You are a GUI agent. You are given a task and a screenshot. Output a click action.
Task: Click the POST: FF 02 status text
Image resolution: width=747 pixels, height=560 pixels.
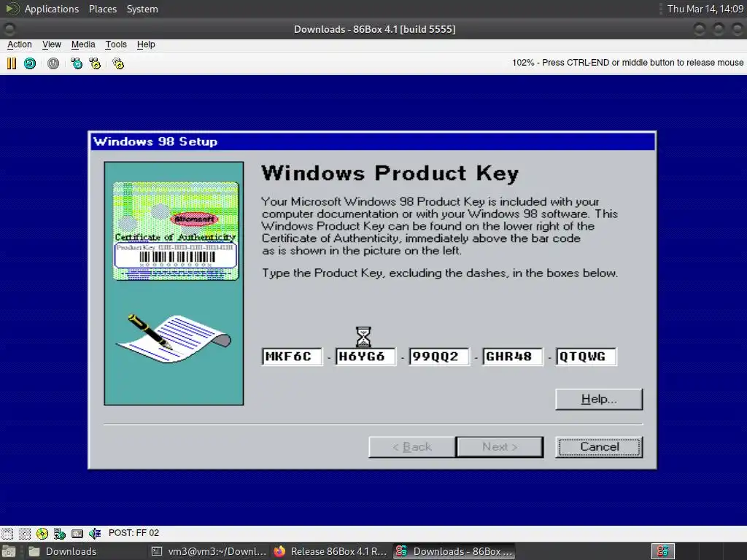pyautogui.click(x=133, y=533)
